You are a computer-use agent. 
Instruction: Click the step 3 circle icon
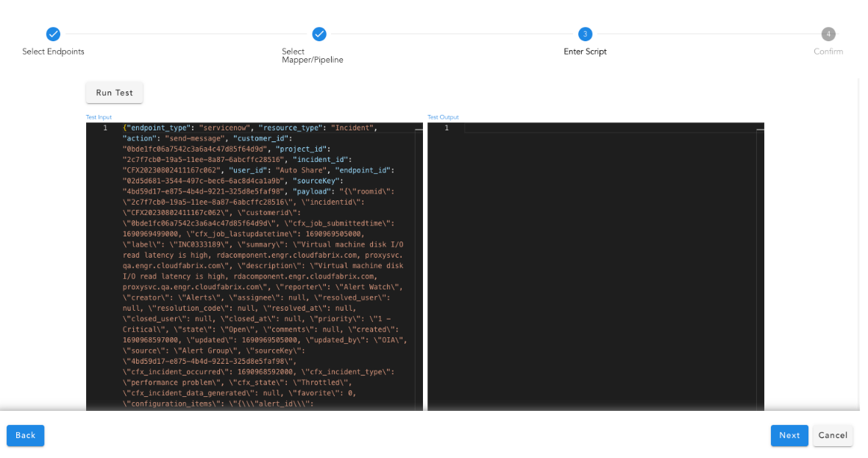pyautogui.click(x=585, y=34)
